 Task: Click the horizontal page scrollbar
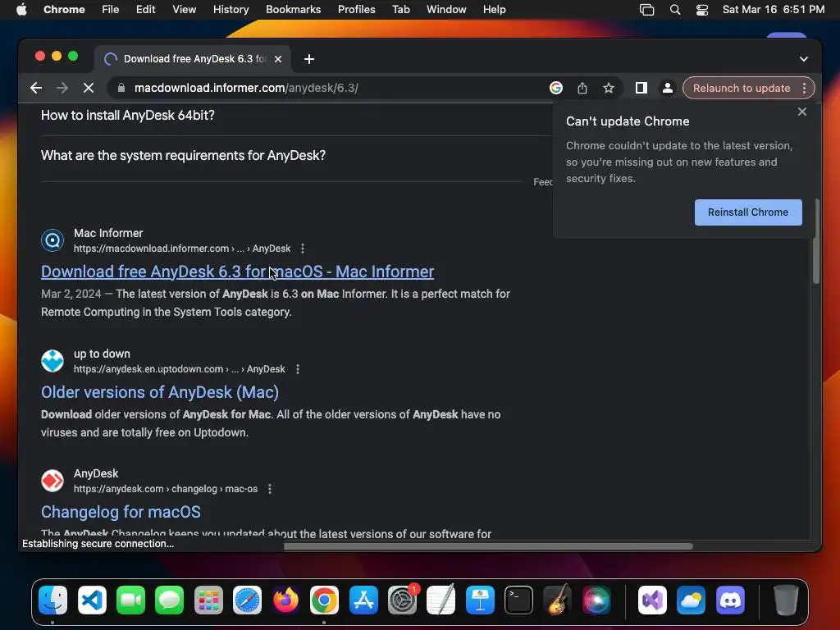pyautogui.click(x=488, y=546)
